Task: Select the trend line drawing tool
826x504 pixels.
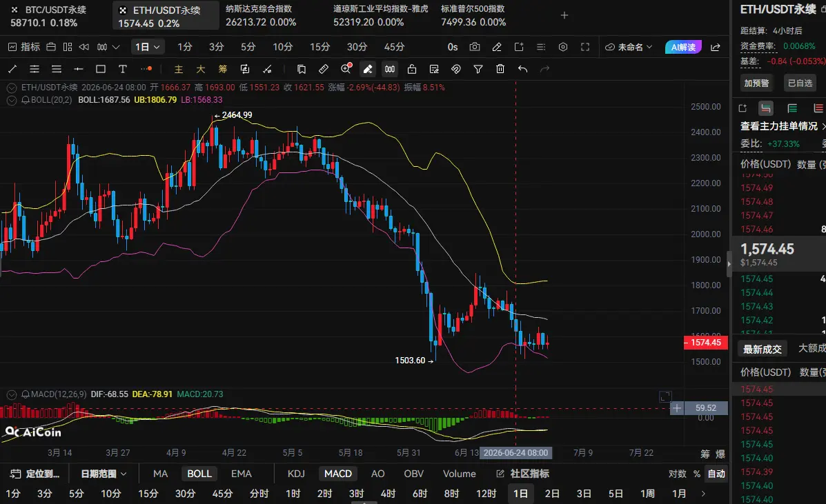Action: (x=12, y=69)
